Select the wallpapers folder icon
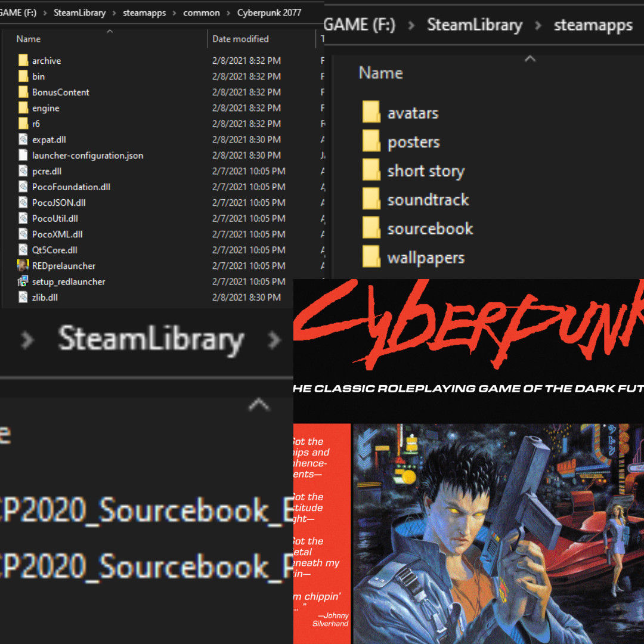The width and height of the screenshot is (644, 644). tap(371, 257)
